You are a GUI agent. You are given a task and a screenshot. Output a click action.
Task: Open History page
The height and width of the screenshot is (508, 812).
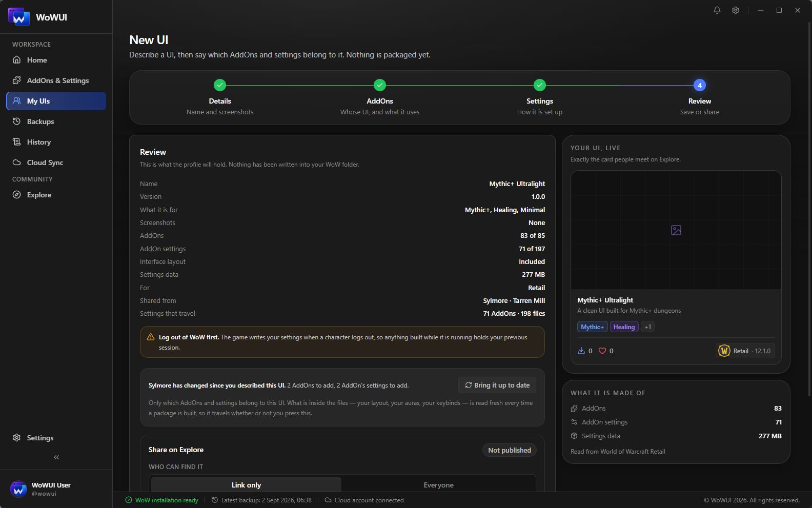point(56,142)
